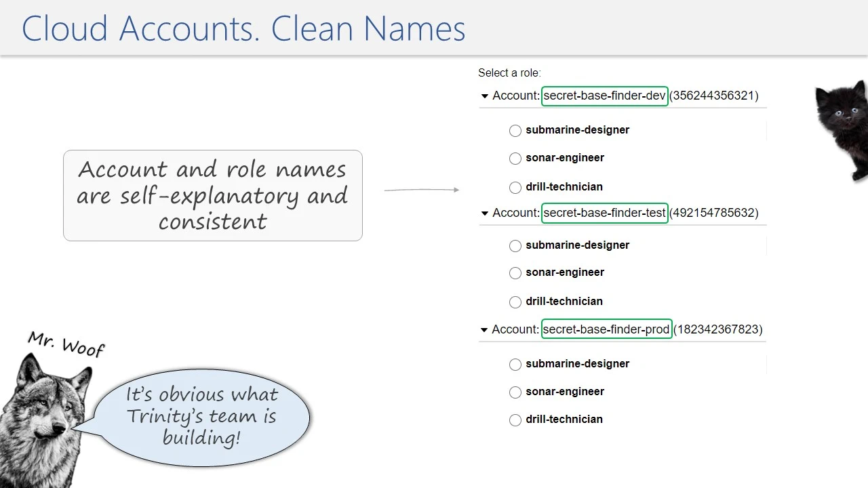This screenshot has height=488, width=868.
Task: Select drill-technician role in secret-base-finder-prod account
Action: coord(515,420)
